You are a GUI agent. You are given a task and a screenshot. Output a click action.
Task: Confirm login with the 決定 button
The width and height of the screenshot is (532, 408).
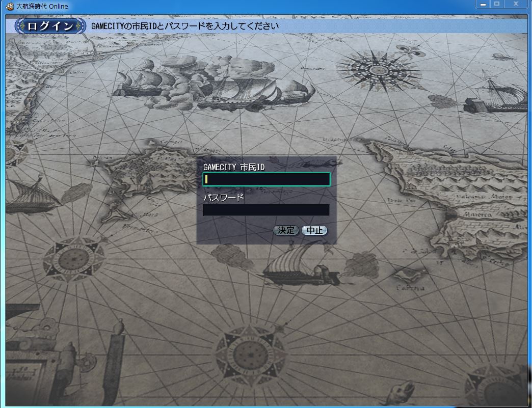(x=286, y=230)
